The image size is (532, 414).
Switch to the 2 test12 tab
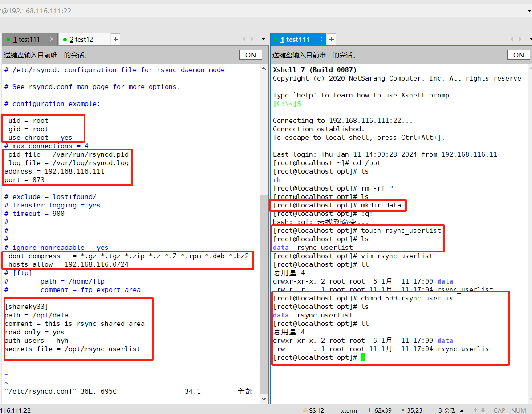click(84, 39)
